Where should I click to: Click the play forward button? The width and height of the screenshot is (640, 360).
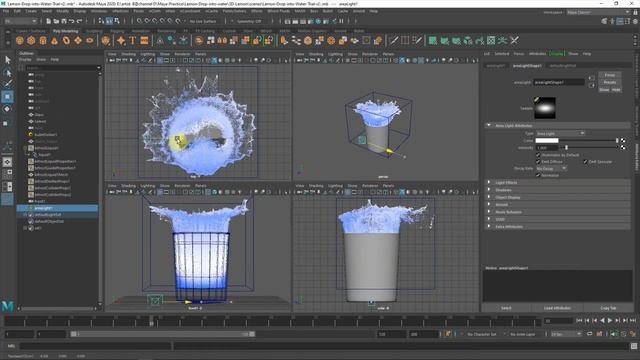pyautogui.click(x=610, y=321)
